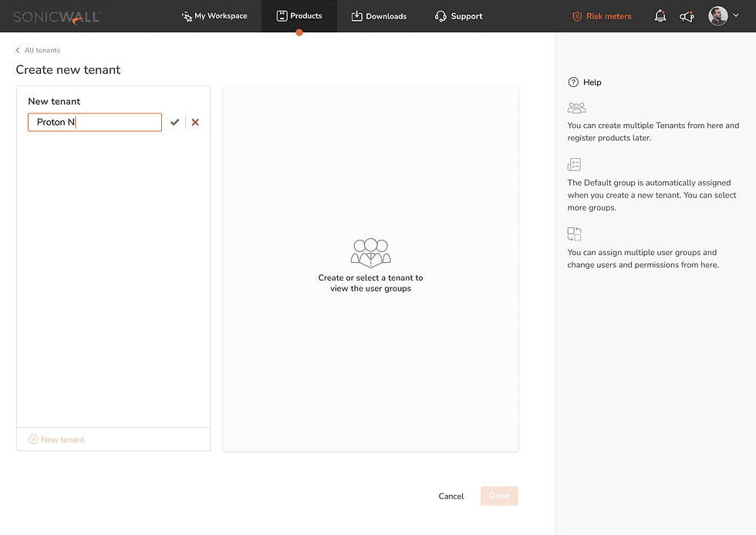Screen dimensions: 756x535
Task: Click the back chevron beside All tenants
Action: click(x=18, y=50)
